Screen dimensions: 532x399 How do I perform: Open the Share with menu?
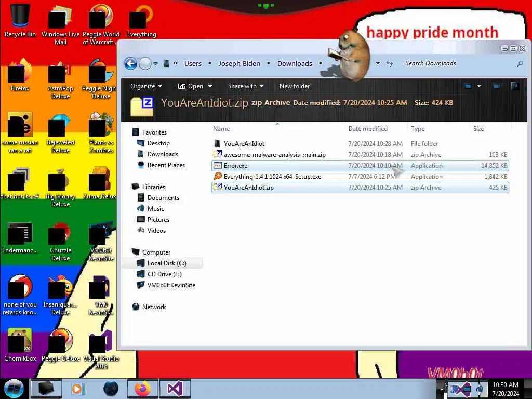(x=246, y=86)
